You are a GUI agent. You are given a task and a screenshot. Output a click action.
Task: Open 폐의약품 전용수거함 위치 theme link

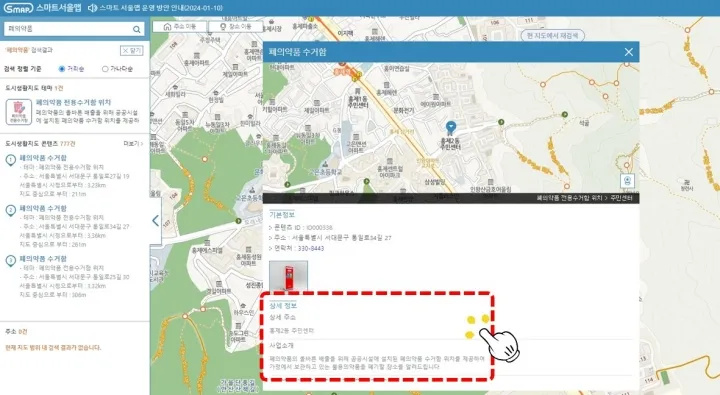click(73, 102)
